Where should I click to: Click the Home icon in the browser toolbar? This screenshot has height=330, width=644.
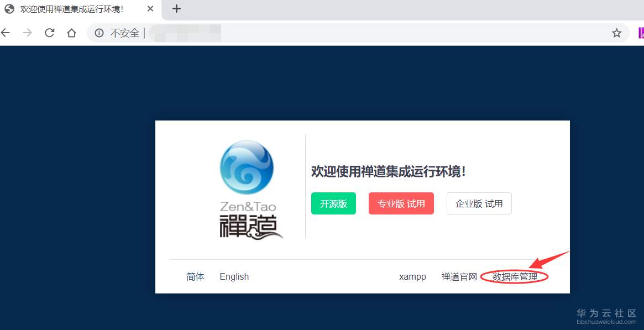click(x=72, y=33)
